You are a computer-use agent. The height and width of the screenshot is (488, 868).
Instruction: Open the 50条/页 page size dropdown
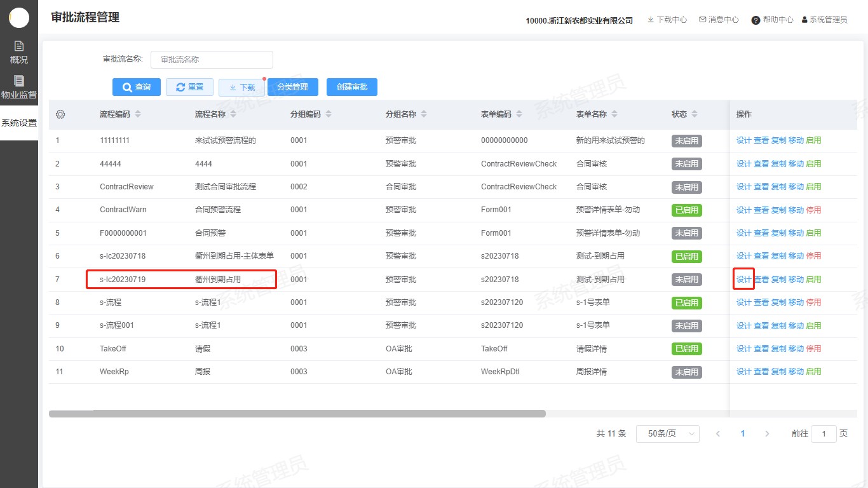coord(667,434)
